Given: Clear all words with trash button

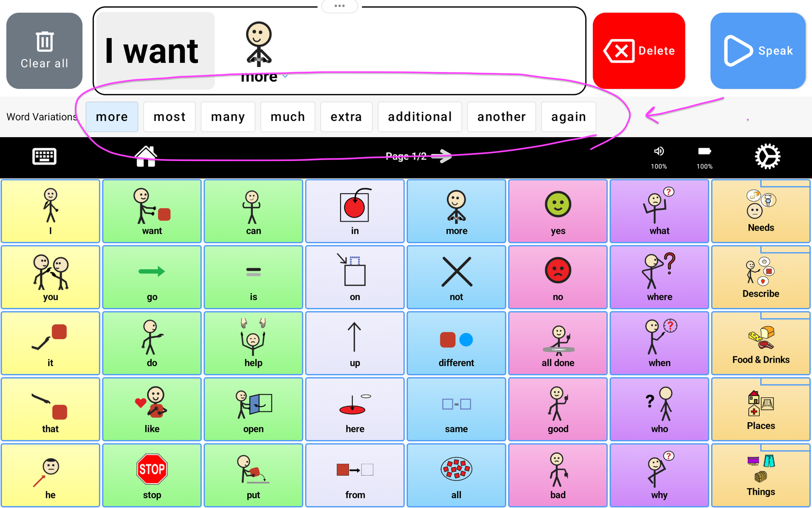Looking at the screenshot, I should point(44,51).
